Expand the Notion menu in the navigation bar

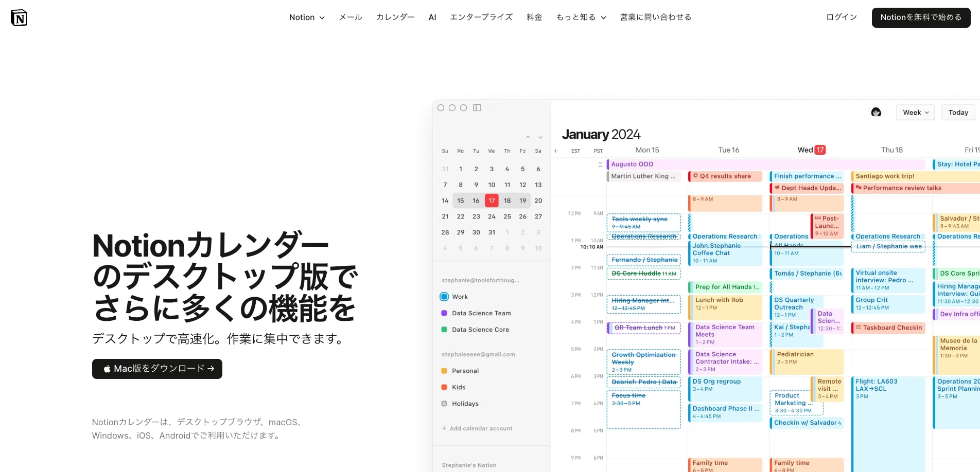(x=306, y=17)
